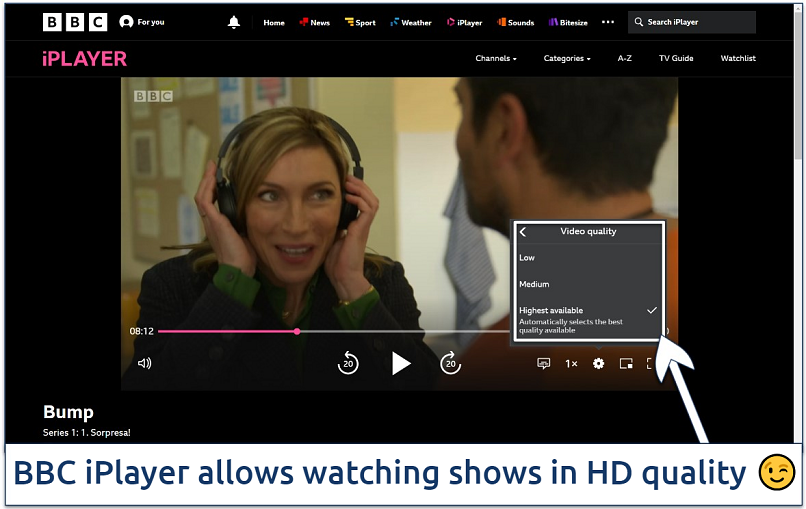Screen dimensions: 806x509
Task: Click the pink iPLAYER logo
Action: coord(84,59)
